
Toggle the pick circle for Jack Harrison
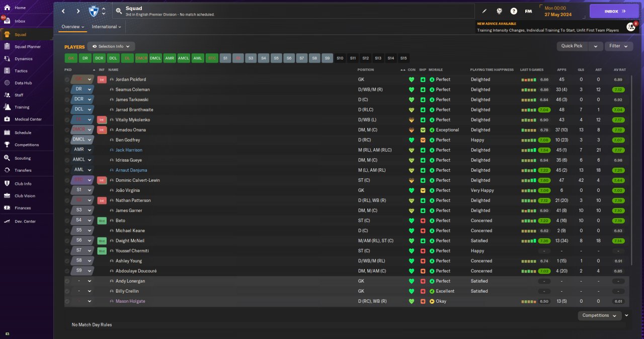(67, 150)
